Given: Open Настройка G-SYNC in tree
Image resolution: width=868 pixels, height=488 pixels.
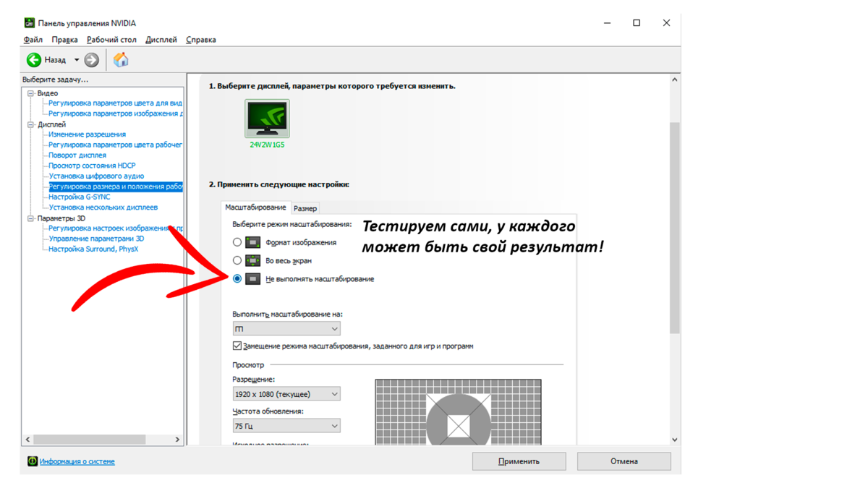Looking at the screenshot, I should (80, 197).
